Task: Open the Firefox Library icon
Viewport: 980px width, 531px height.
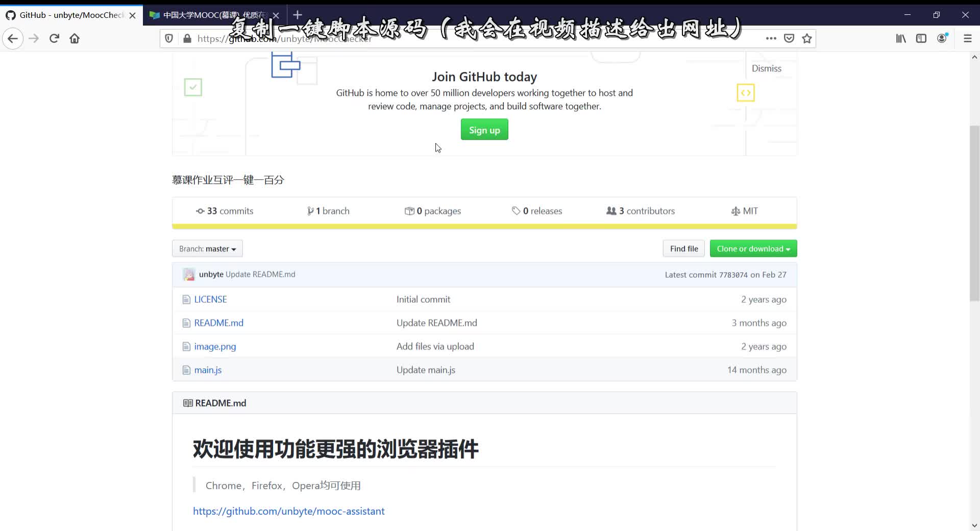Action: coord(901,38)
